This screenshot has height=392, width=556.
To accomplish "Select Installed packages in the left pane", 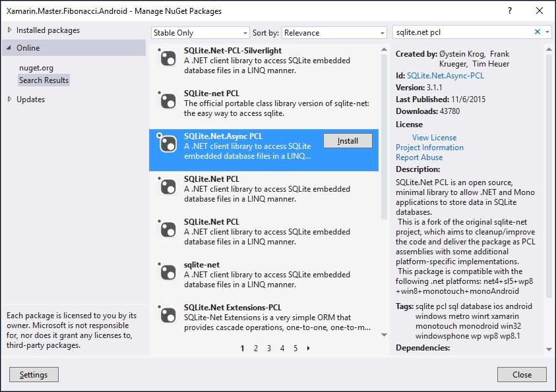I will coord(48,30).
